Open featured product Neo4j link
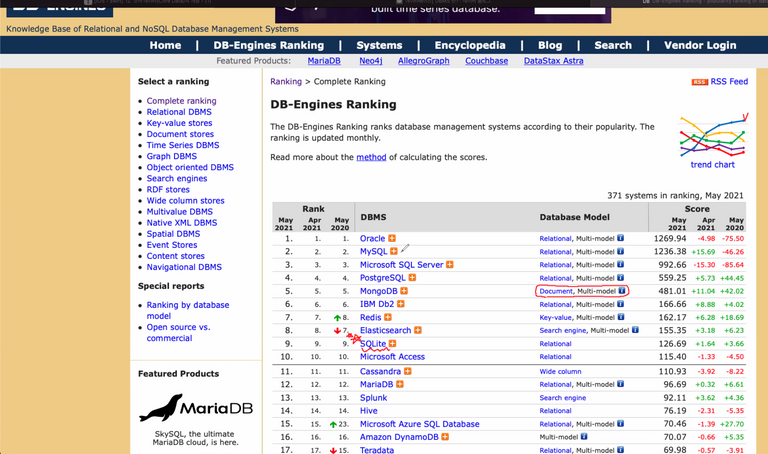The height and width of the screenshot is (454, 768). tap(371, 61)
